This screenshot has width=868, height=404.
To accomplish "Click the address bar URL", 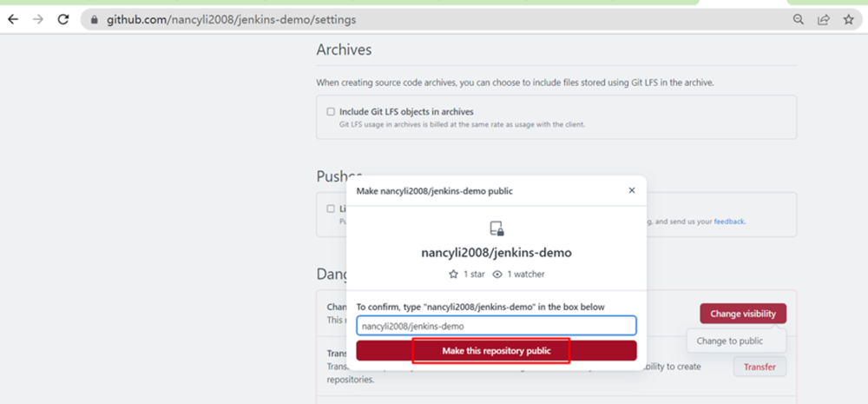I will point(232,20).
